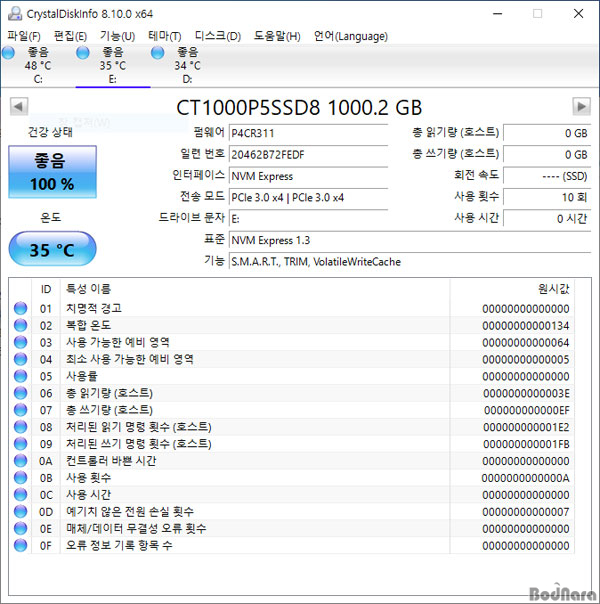Click the status orb for drive E:
This screenshot has width=600, height=604.
pyautogui.click(x=83, y=53)
